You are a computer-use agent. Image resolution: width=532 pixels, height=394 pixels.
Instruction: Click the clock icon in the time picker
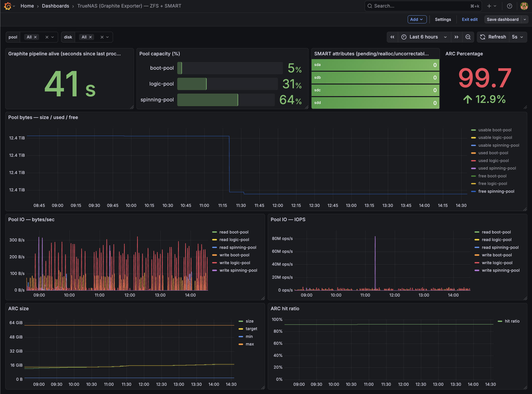click(x=404, y=37)
